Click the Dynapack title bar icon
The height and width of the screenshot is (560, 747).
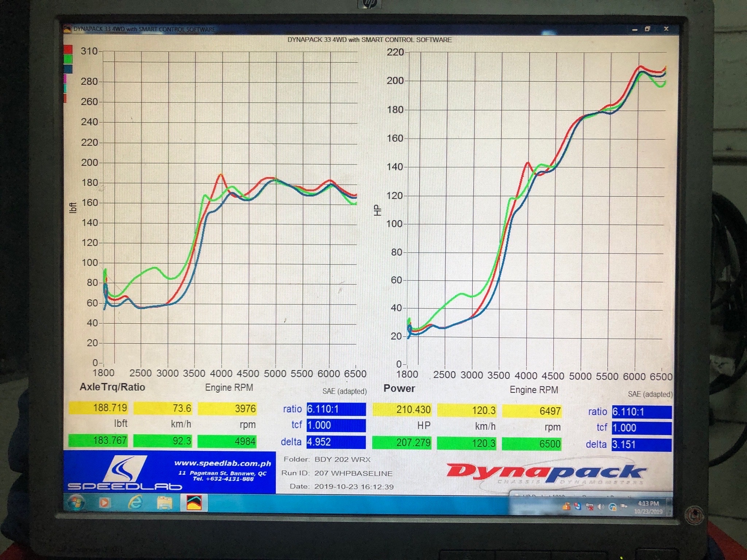click(67, 29)
